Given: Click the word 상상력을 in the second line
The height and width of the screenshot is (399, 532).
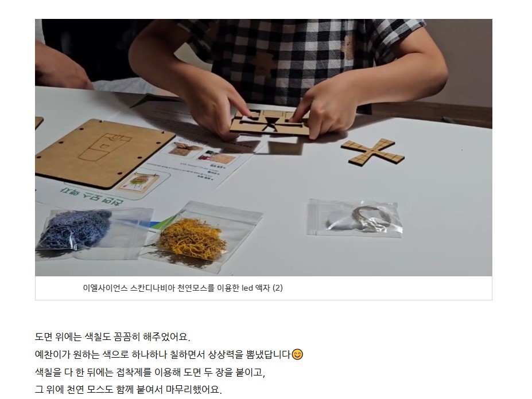Looking at the screenshot, I should [226, 355].
